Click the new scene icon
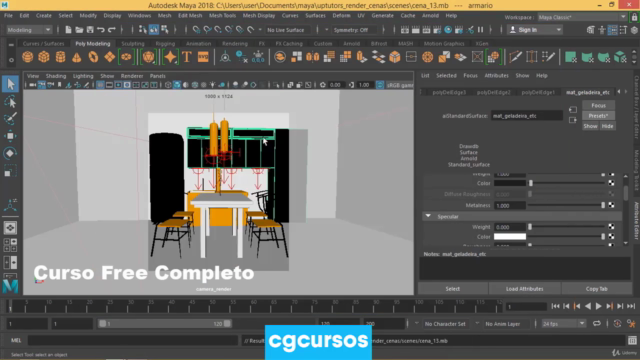This screenshot has height=360, width=640. [x=68, y=30]
